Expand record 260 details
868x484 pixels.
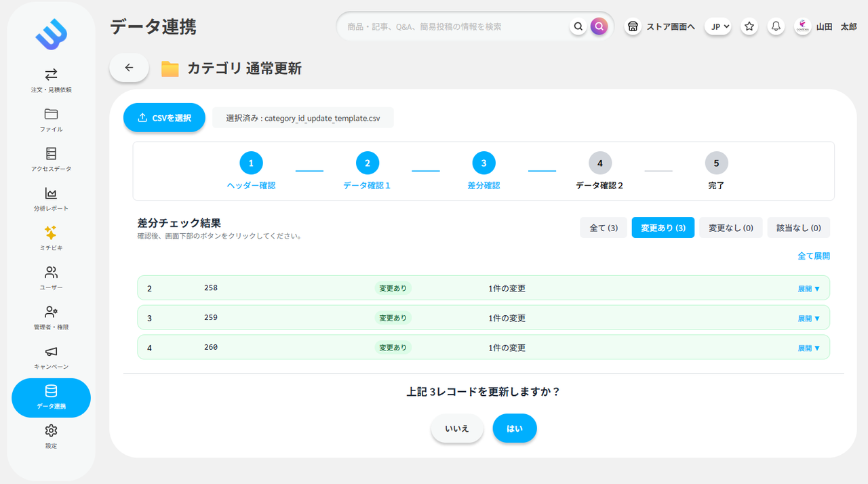(x=808, y=347)
